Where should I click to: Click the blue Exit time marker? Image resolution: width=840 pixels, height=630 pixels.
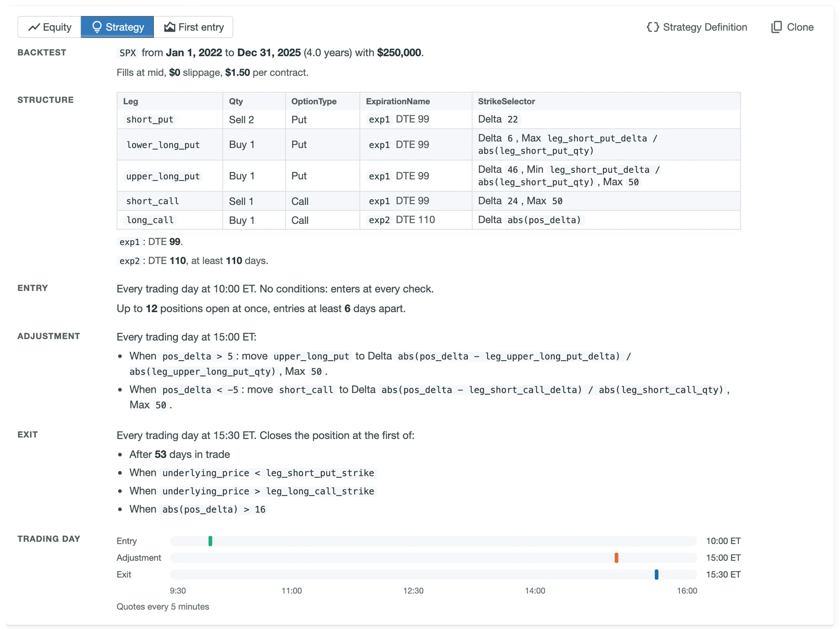657,574
